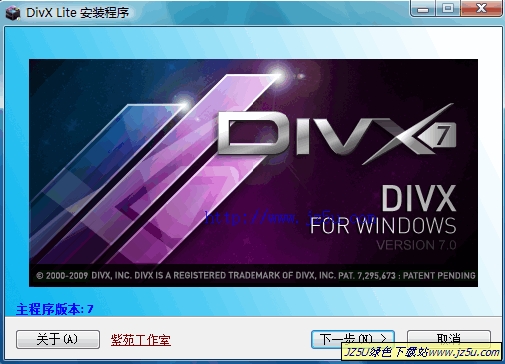Click the copyright 2000-2009 DIVX, INC. line
505x364 pixels.
click(x=256, y=276)
